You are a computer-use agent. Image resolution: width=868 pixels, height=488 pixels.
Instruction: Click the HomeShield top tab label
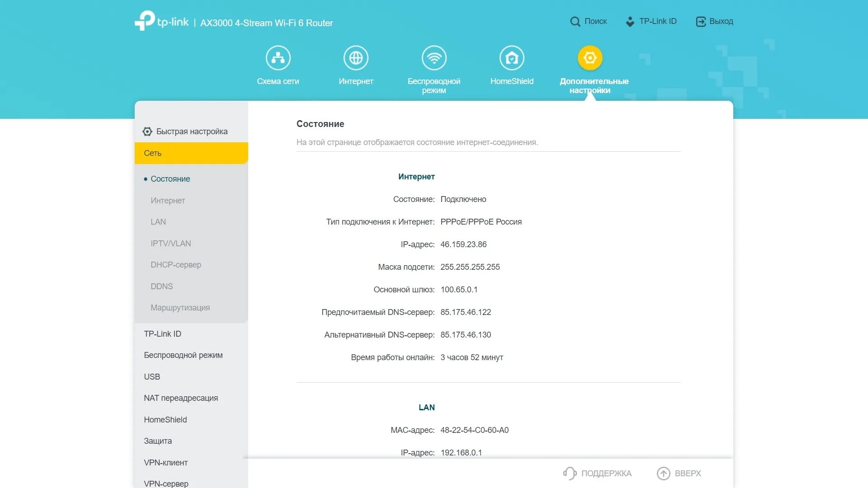[512, 81]
